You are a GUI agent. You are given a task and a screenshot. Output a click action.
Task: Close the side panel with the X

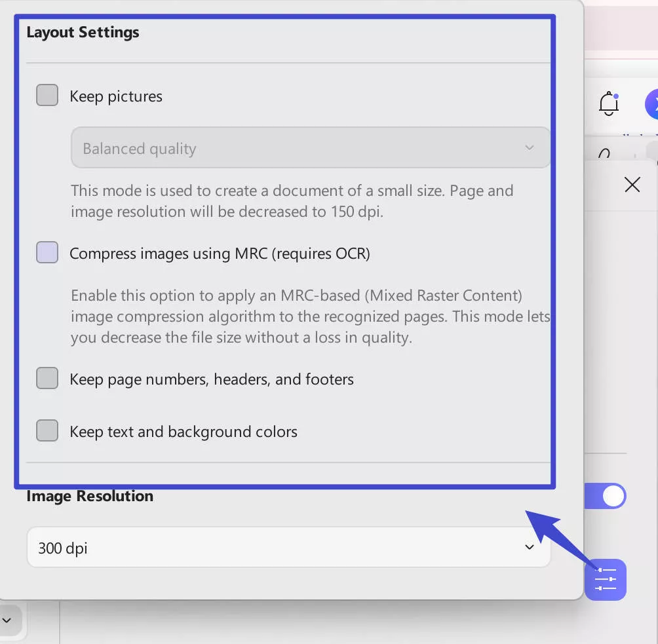point(632,185)
